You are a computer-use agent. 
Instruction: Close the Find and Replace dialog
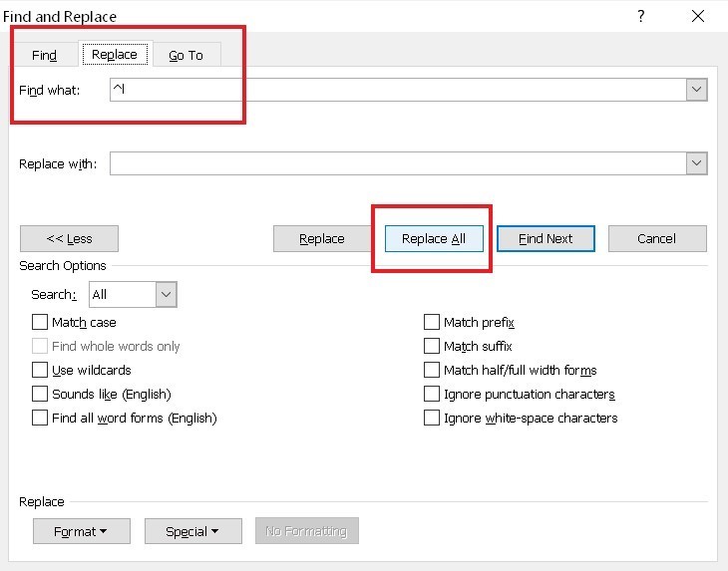(x=697, y=16)
